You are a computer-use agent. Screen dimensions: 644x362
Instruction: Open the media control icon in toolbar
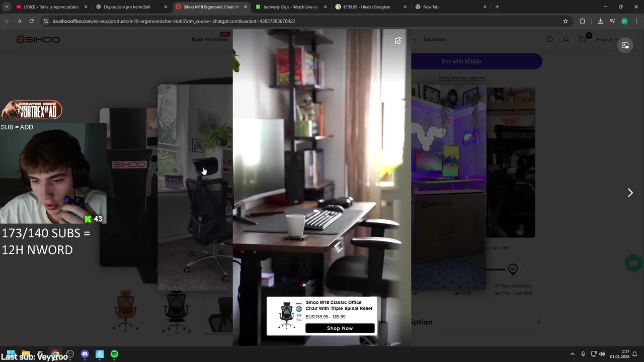tap(612, 21)
